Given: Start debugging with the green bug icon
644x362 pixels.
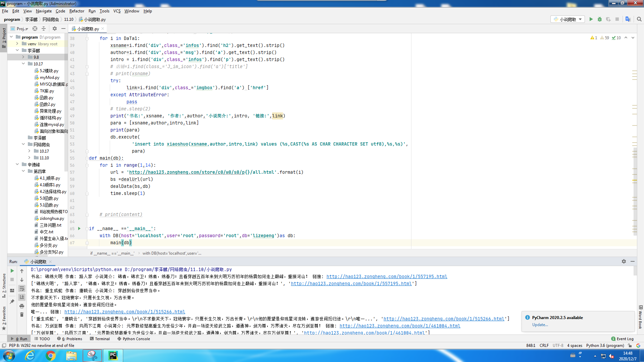Looking at the screenshot, I should (600, 19).
